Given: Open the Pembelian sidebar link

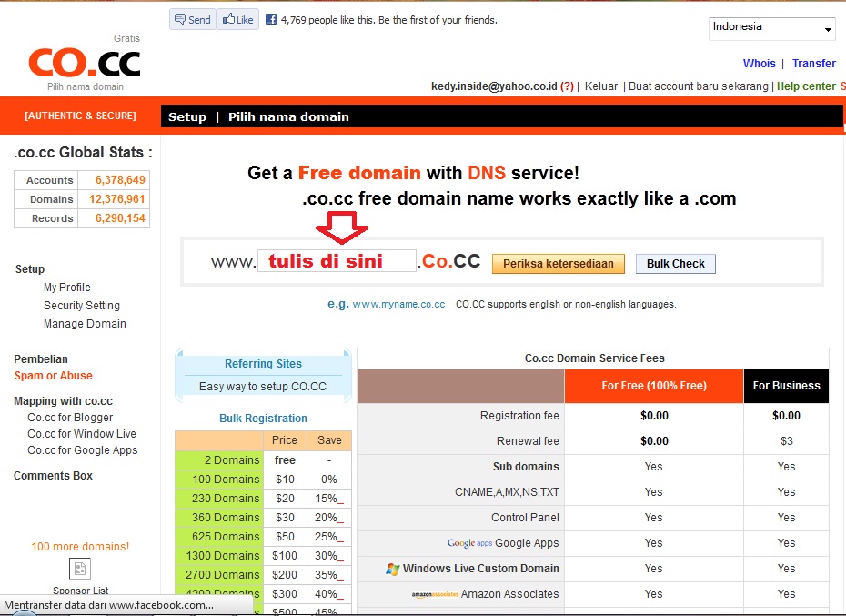Looking at the screenshot, I should click(x=41, y=359).
